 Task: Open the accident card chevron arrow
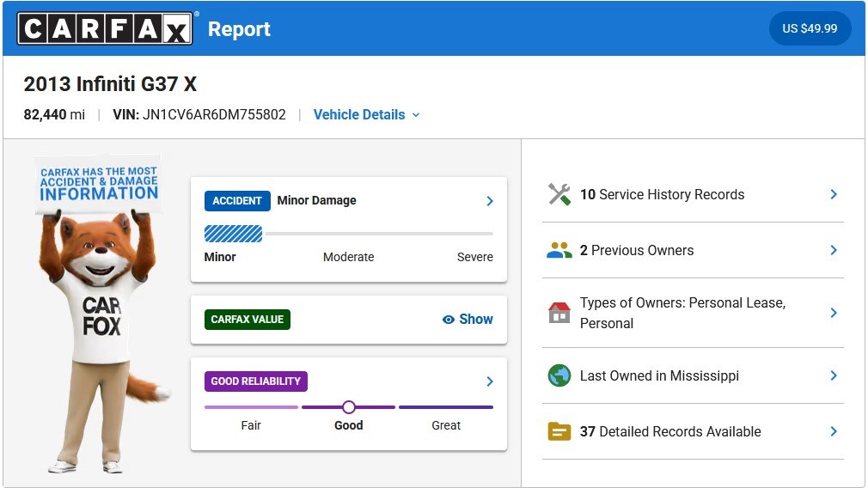(x=489, y=201)
